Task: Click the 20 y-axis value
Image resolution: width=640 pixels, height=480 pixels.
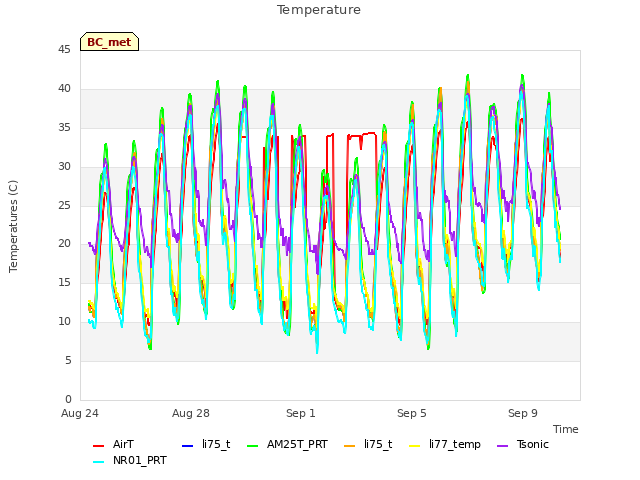Action: pyautogui.click(x=64, y=244)
